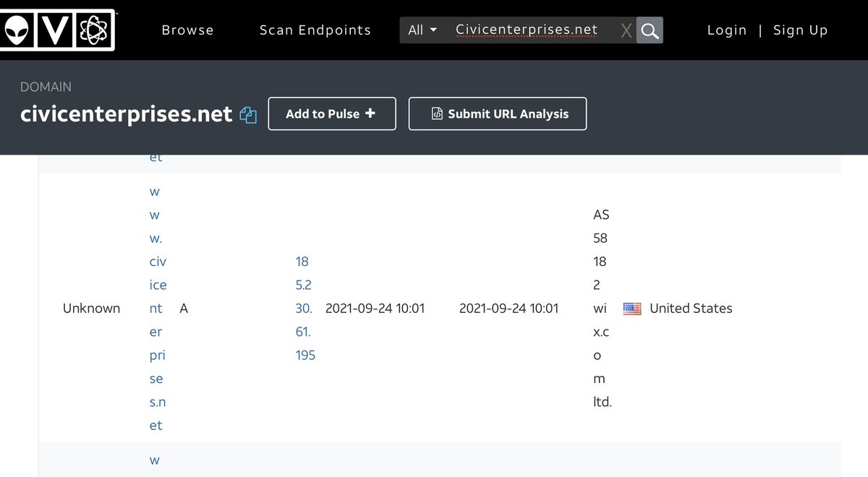Open the Login page

click(727, 30)
